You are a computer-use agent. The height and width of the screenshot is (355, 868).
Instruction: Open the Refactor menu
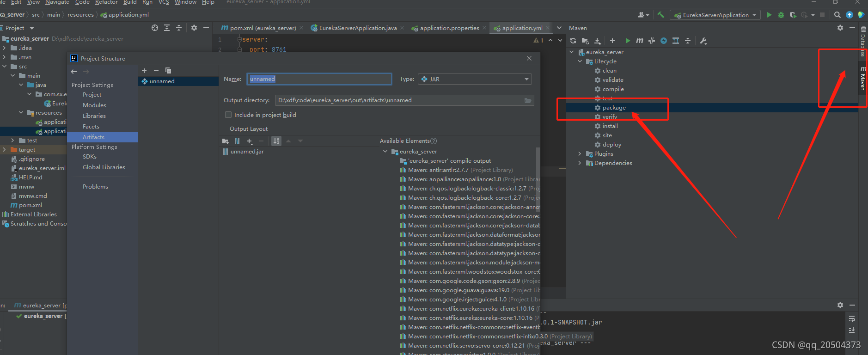tap(106, 2)
